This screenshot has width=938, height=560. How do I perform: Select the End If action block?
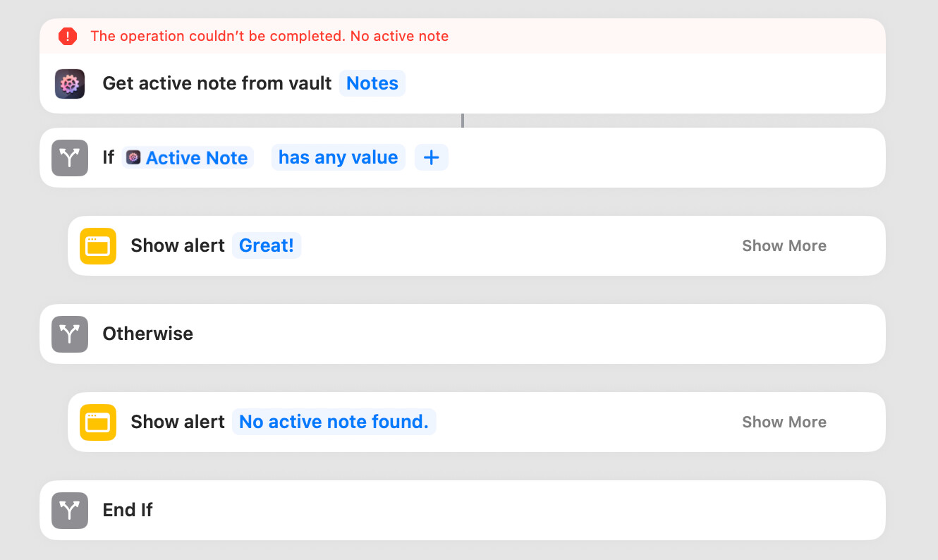click(494, 510)
